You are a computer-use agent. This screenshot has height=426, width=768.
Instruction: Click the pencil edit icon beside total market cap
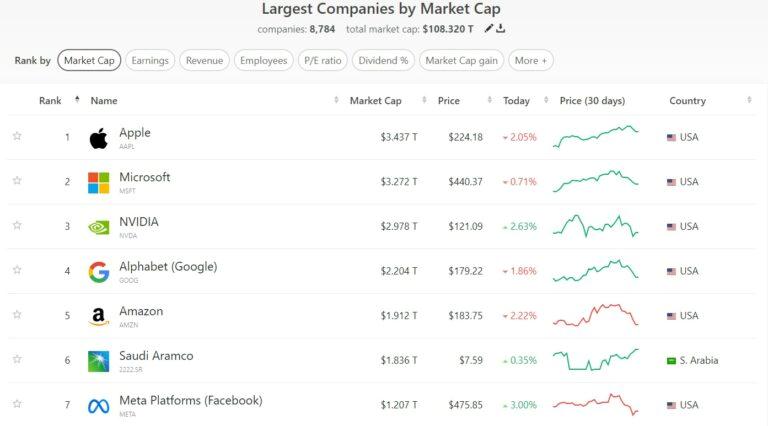(x=488, y=28)
